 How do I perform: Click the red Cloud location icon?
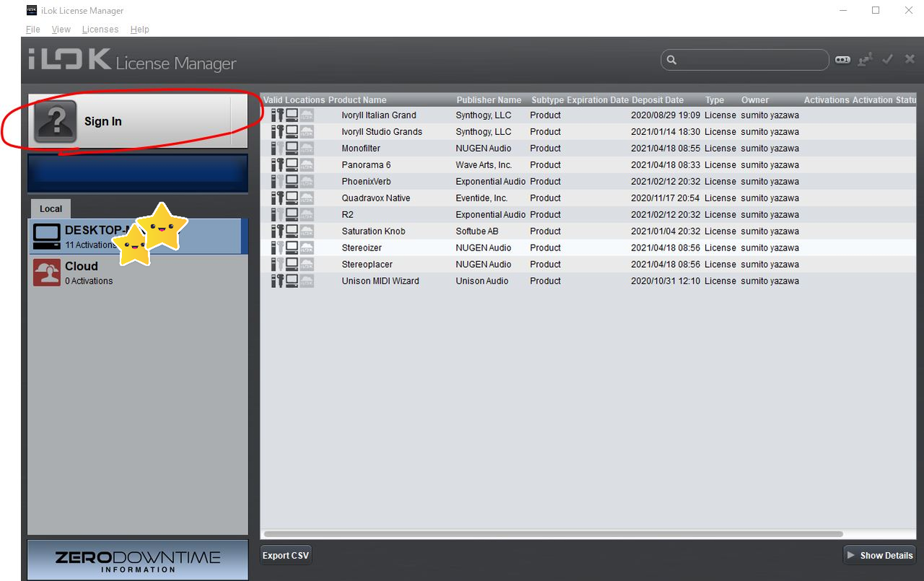(47, 273)
